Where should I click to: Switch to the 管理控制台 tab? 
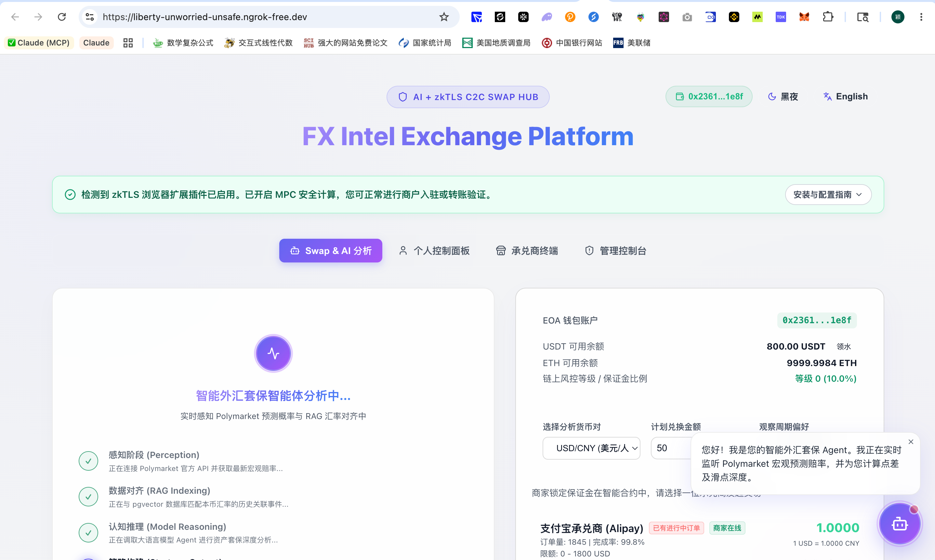coord(616,250)
